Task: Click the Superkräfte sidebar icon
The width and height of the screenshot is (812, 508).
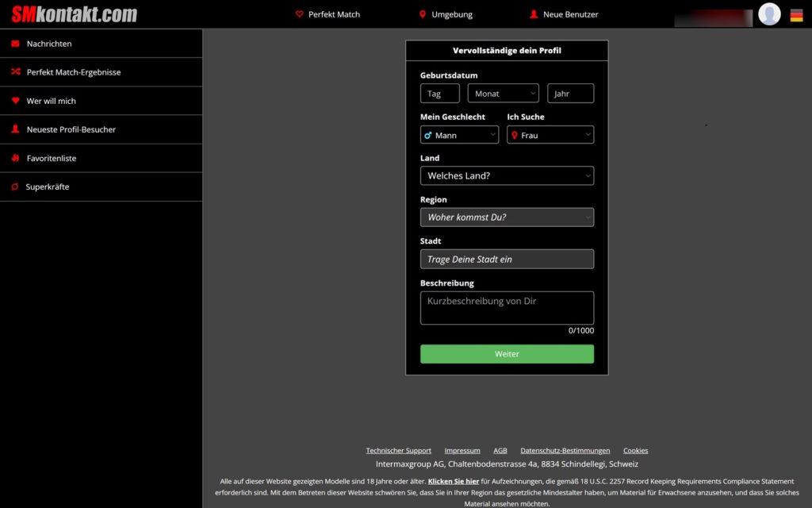Action: [x=15, y=187]
